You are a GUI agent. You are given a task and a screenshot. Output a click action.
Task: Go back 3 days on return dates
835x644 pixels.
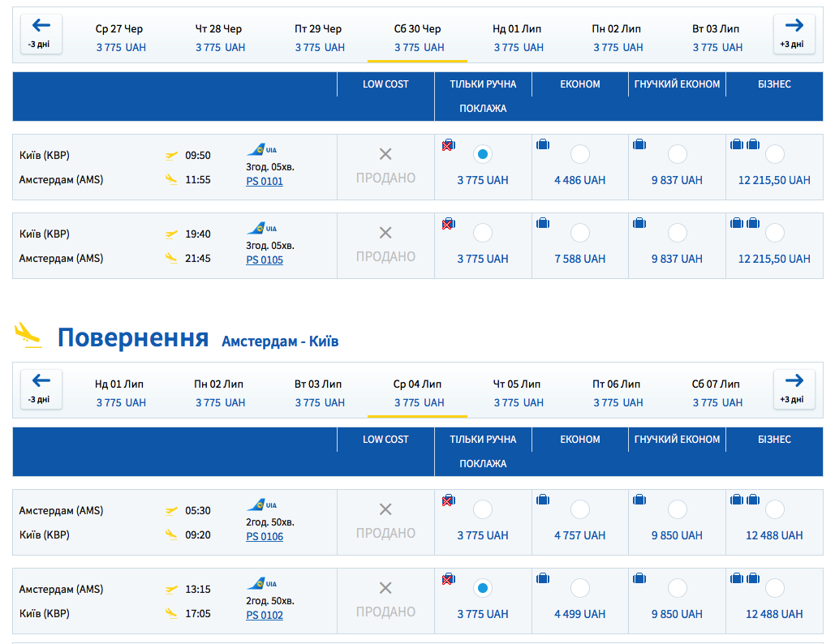point(41,389)
